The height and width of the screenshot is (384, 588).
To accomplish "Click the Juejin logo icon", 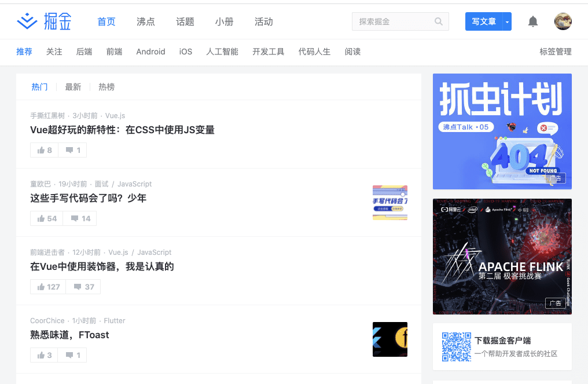I will pos(27,21).
